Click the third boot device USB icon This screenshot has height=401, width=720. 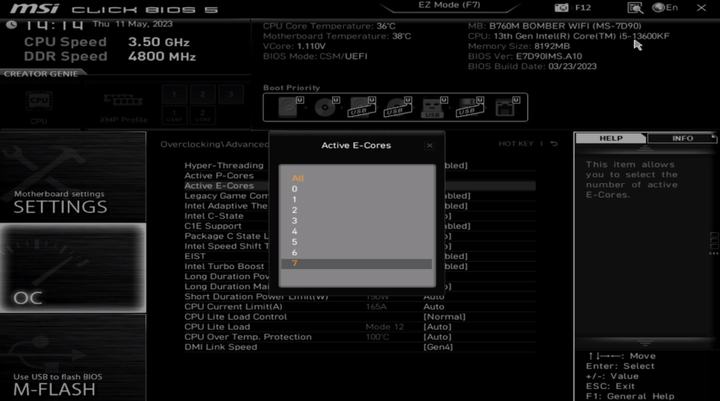[361, 107]
